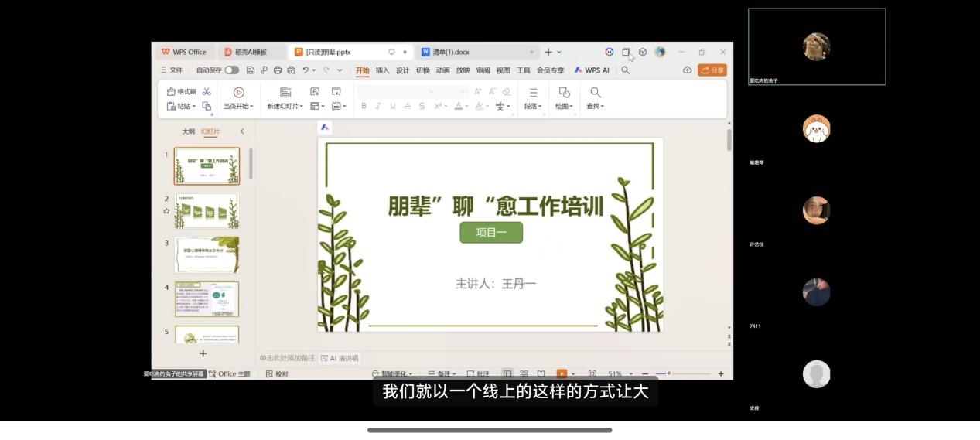Click the WPS AI button in ribbon
This screenshot has height=440, width=980.
point(592,70)
